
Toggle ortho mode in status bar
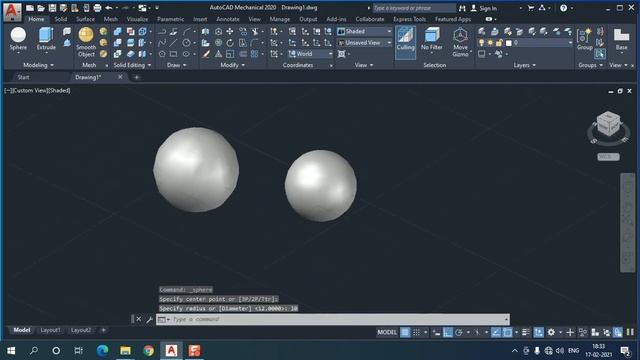(448, 332)
